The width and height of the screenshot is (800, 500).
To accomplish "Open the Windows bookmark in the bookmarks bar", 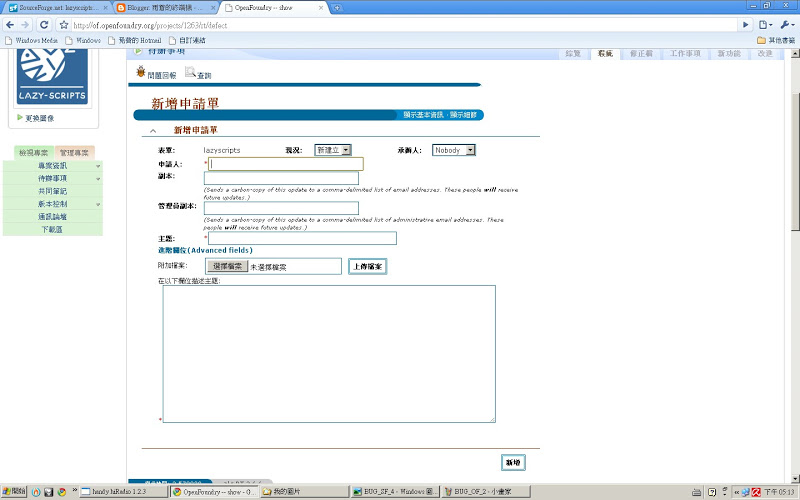I will point(83,40).
